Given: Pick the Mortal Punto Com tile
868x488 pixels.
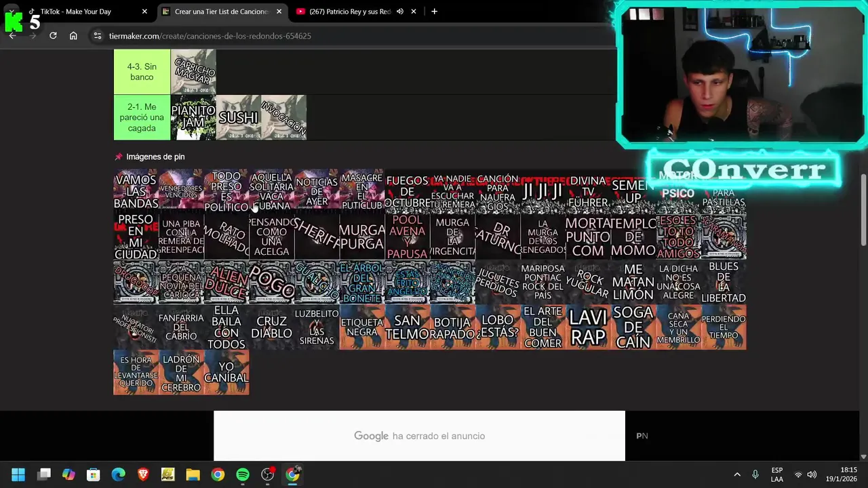Looking at the screenshot, I should pos(588,237).
